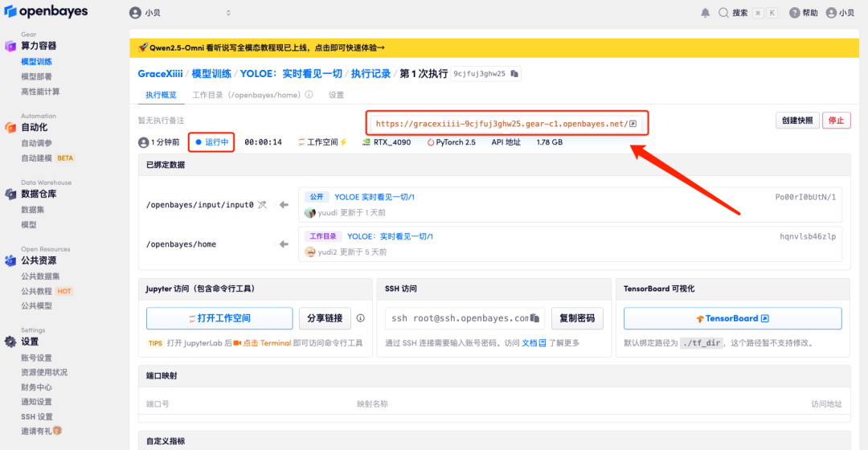
Task: Click 暂无执行备注 to add note
Action: click(161, 120)
